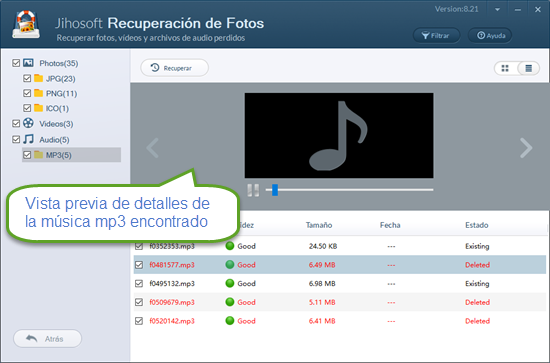Click the PNG folder icon

pyautogui.click(x=38, y=93)
